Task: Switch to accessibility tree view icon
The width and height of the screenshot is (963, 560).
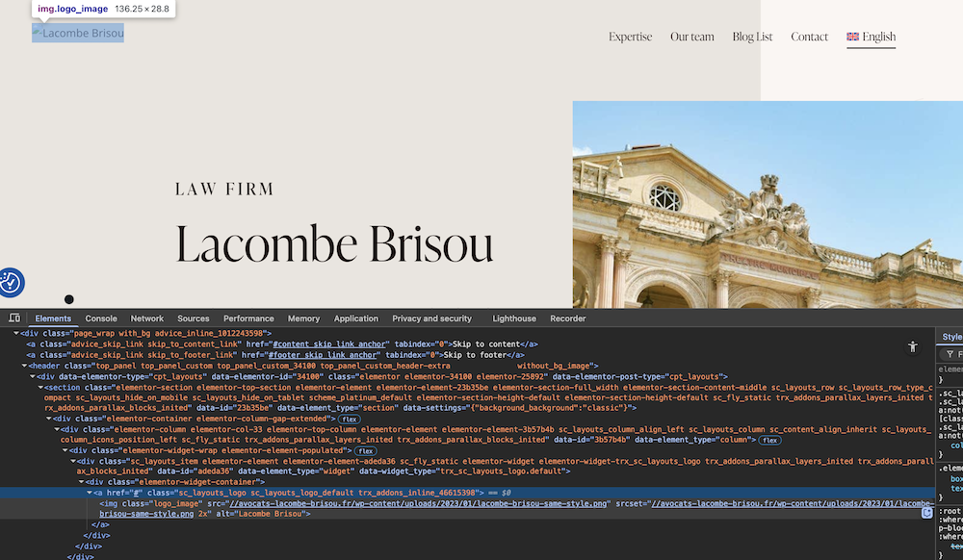Action: click(x=913, y=346)
